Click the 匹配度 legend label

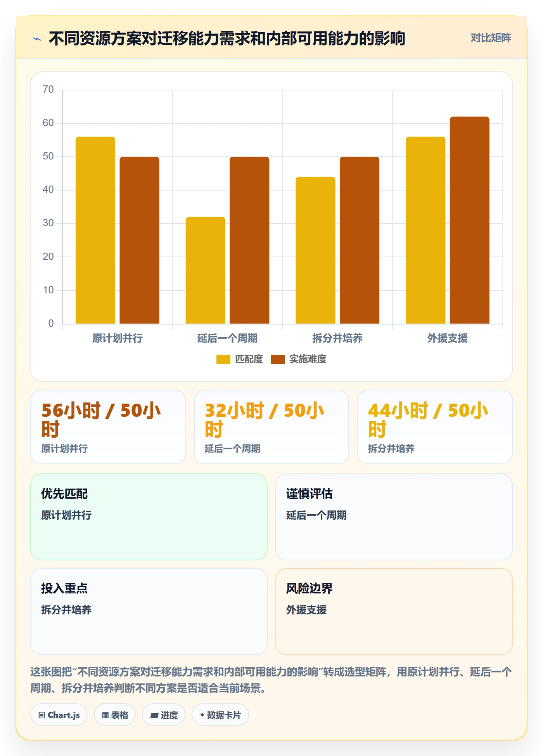pyautogui.click(x=249, y=359)
